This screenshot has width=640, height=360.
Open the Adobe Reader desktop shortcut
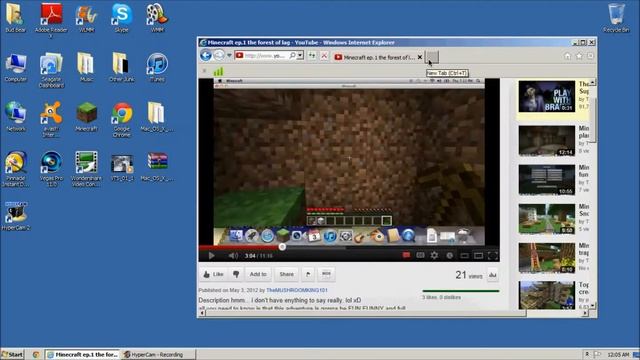pos(51,19)
